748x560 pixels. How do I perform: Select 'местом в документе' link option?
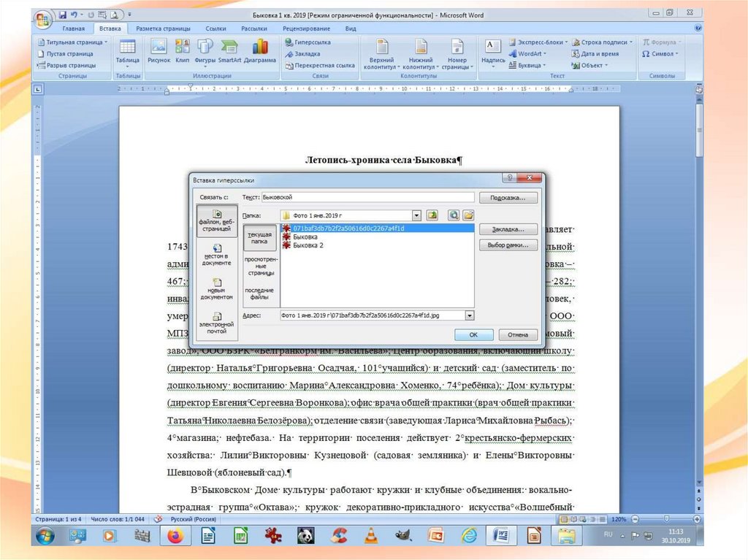(x=217, y=256)
